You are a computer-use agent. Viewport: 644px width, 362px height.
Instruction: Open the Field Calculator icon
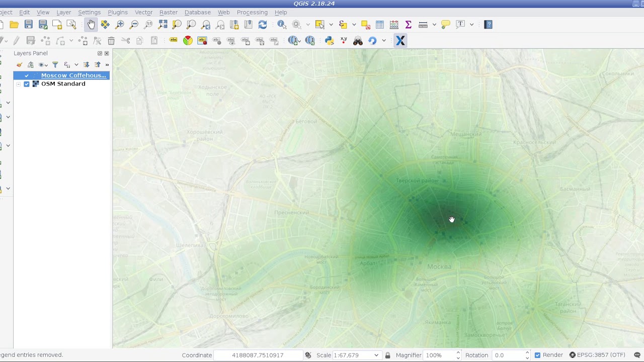[394, 24]
